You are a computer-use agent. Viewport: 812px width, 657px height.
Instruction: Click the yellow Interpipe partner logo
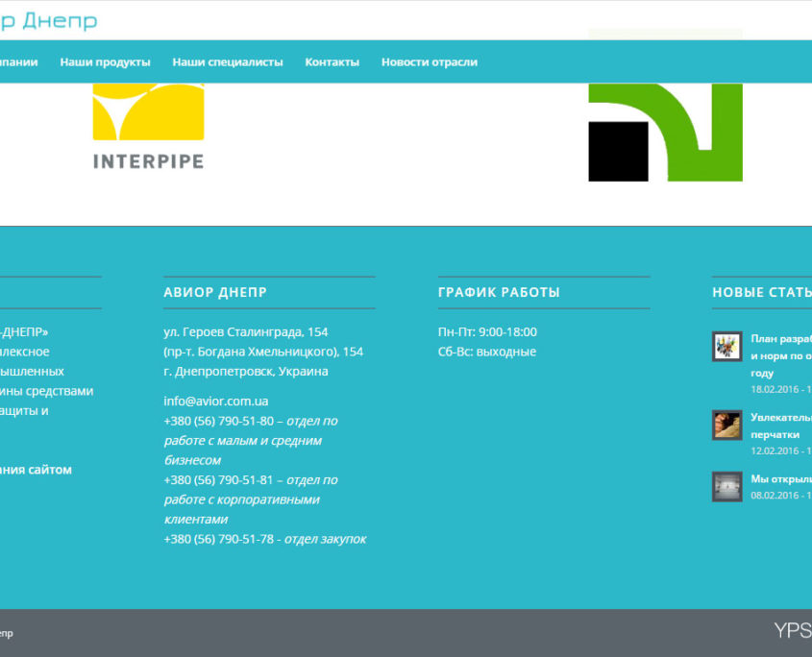(149, 127)
